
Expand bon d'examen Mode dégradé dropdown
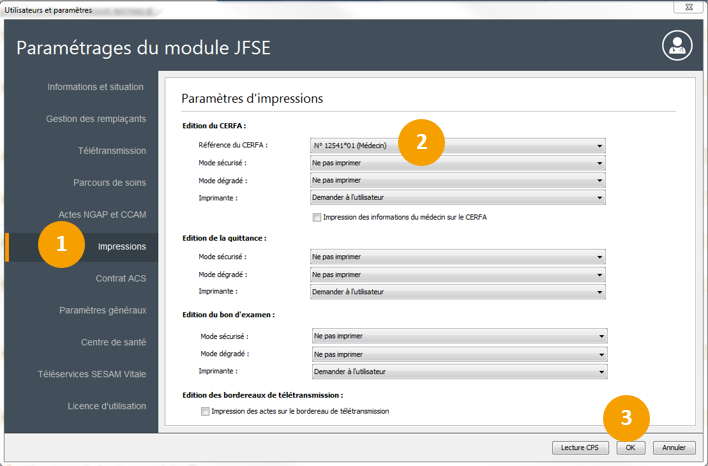pos(458,354)
